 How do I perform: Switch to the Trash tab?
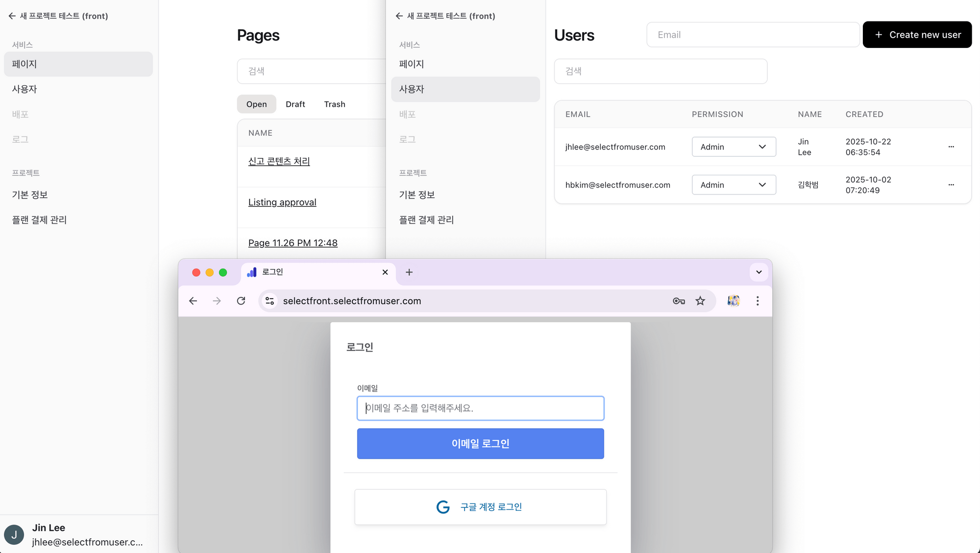pos(335,104)
